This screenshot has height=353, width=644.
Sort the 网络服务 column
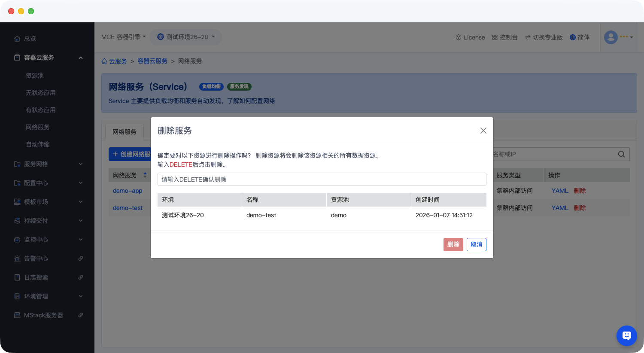pyautogui.click(x=145, y=175)
